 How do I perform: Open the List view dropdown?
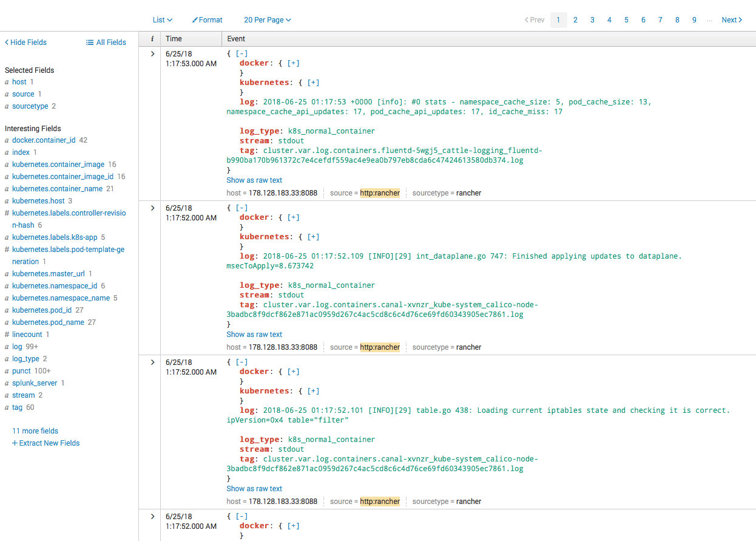pos(162,19)
